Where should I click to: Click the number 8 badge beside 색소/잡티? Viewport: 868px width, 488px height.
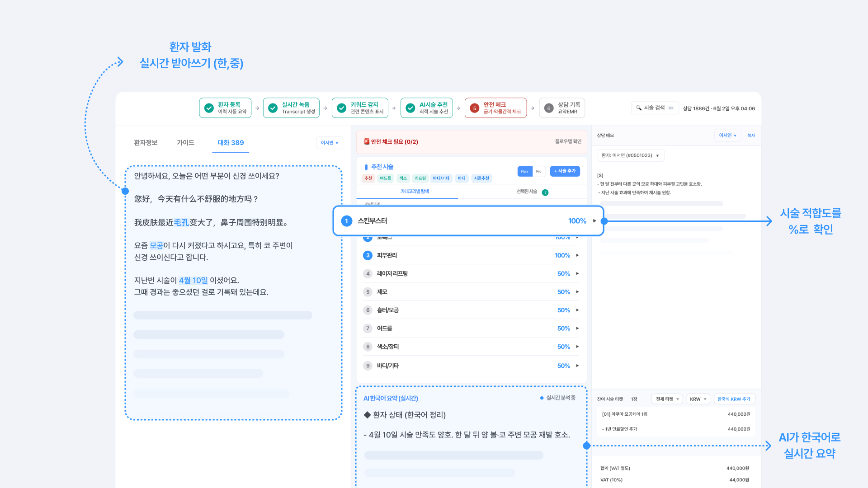point(368,347)
